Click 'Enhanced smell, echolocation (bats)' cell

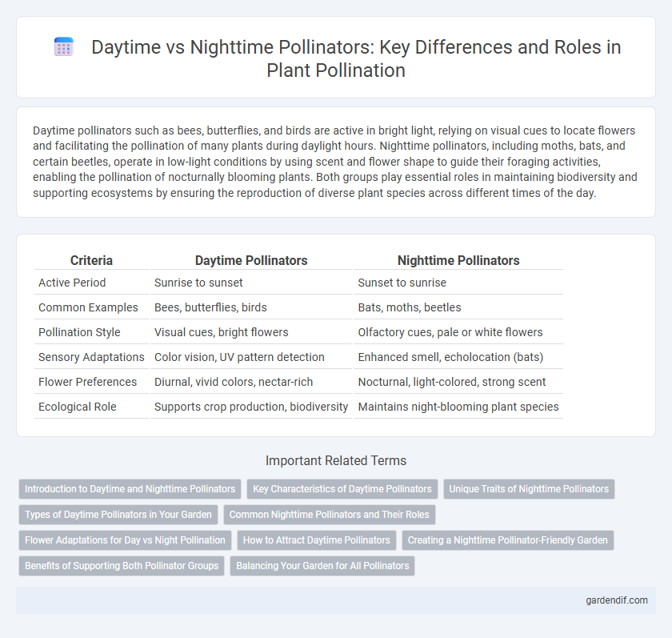(x=458, y=357)
